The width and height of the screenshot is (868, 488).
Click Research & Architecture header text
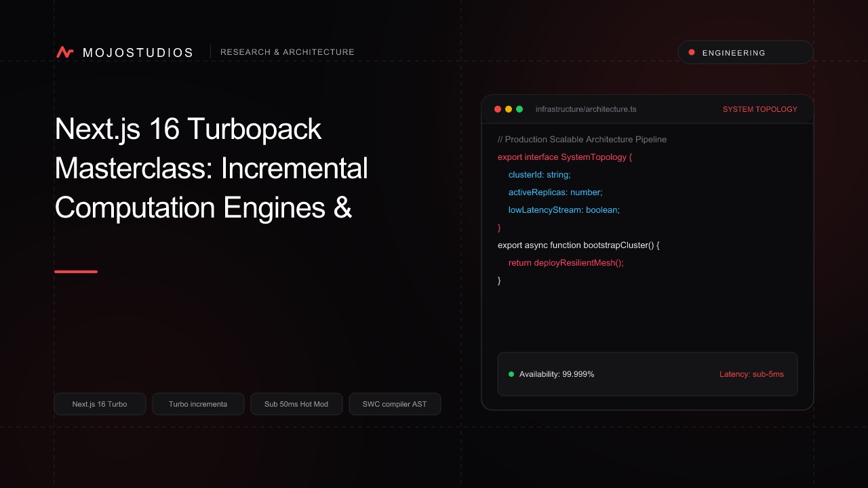[x=288, y=52]
